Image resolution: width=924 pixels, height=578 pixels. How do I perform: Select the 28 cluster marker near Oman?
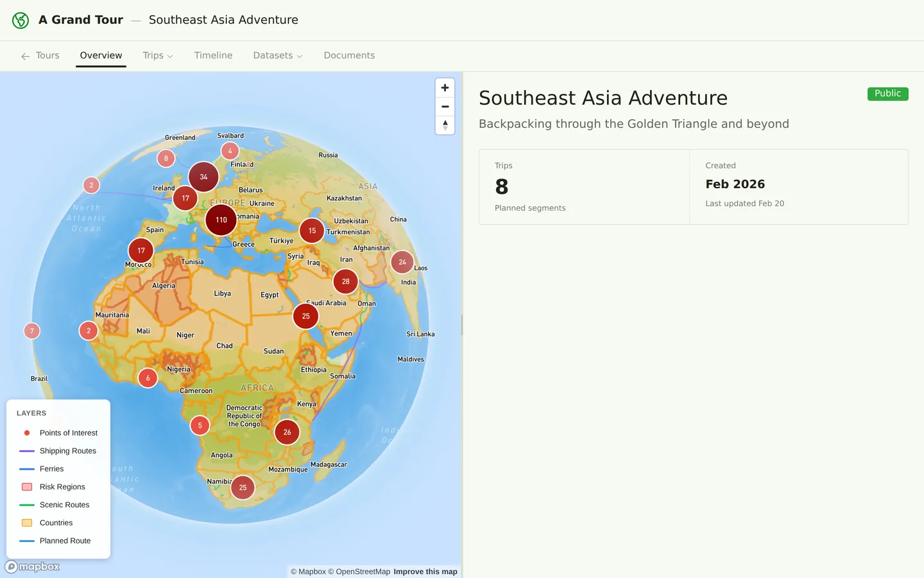pos(346,281)
